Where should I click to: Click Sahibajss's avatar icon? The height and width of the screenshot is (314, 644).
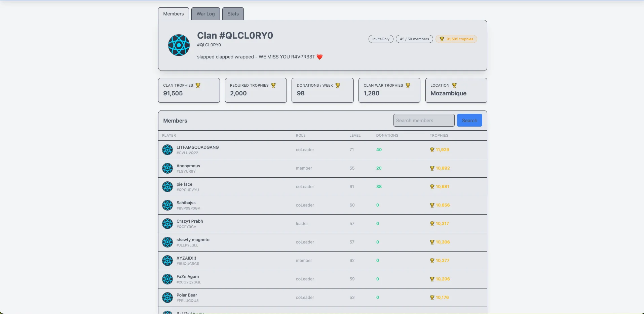pos(167,205)
